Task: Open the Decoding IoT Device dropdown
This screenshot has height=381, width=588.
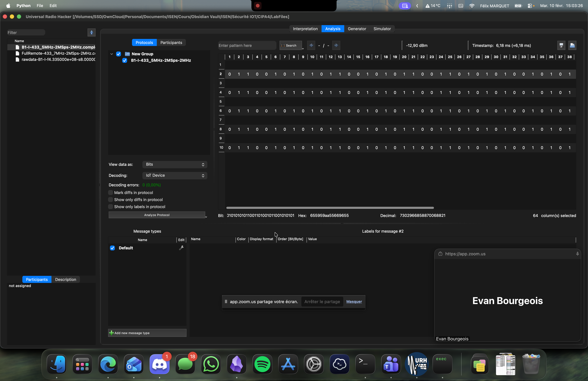Action: pos(175,175)
